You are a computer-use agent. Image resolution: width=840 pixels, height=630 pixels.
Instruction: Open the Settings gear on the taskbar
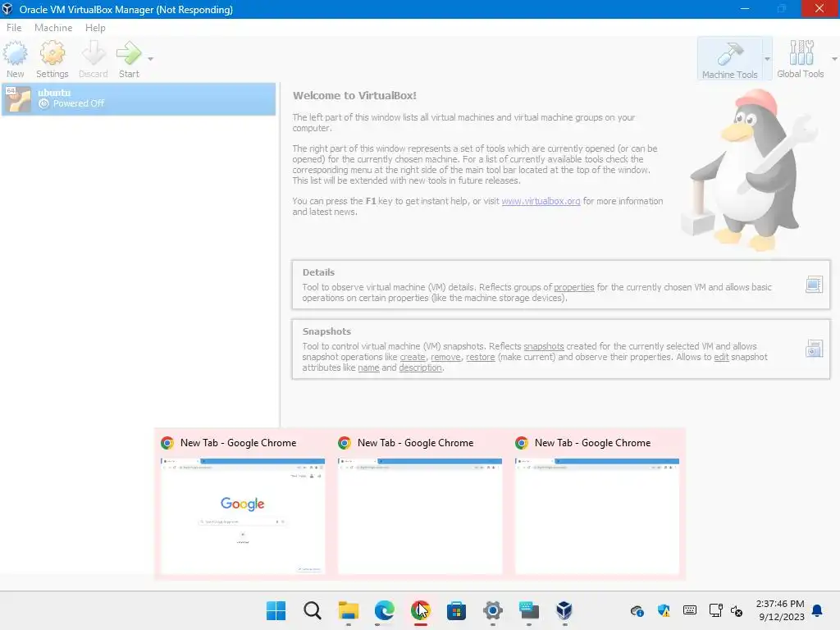coord(492,610)
